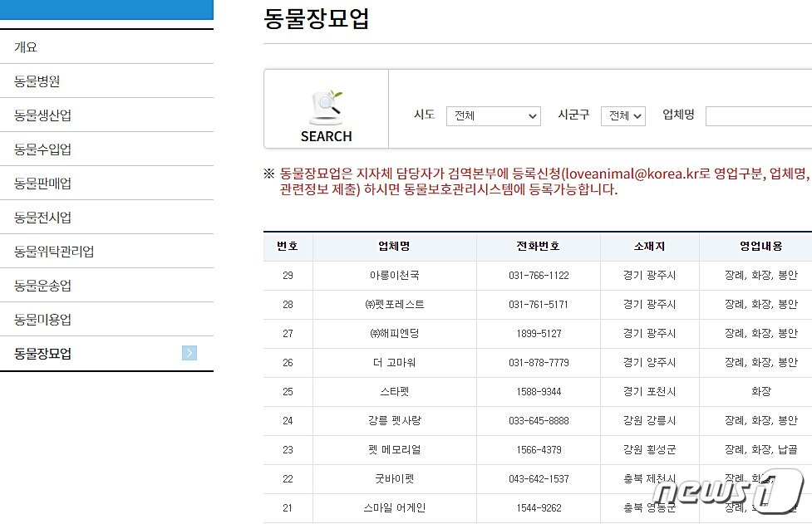Open the 동물병원 menu item

(x=37, y=81)
